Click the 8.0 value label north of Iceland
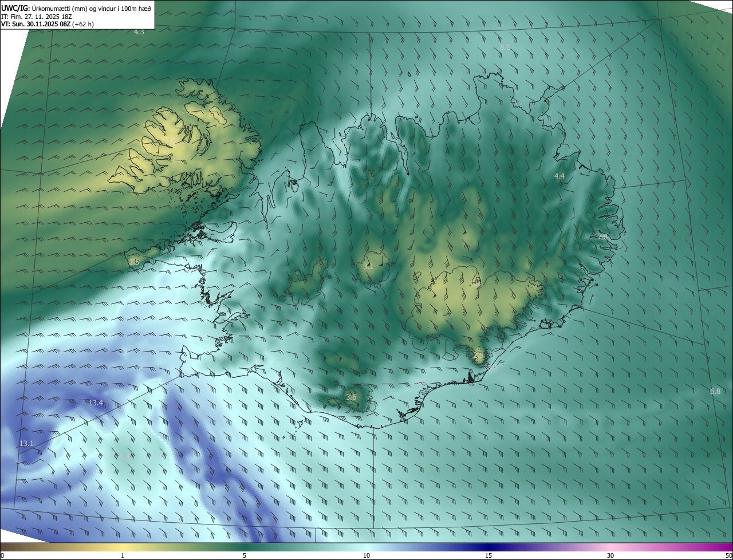Image resolution: width=733 pixels, height=560 pixels. click(x=505, y=47)
